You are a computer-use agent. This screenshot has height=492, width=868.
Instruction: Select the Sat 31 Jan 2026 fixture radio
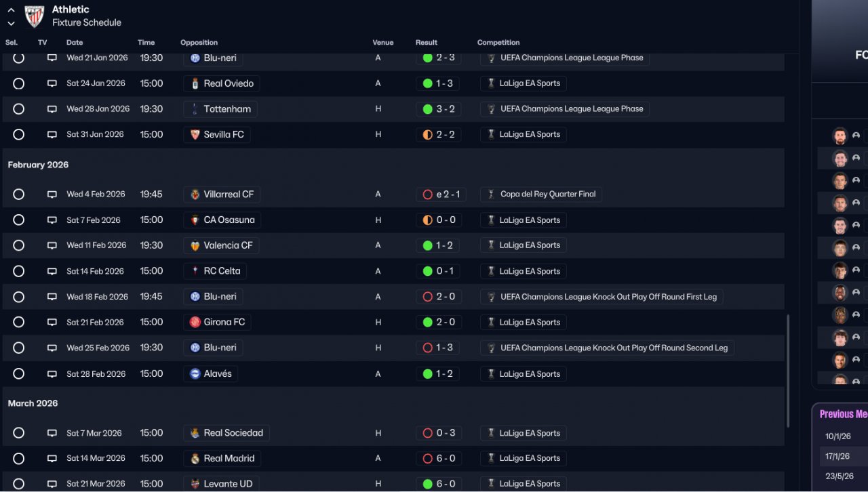pyautogui.click(x=18, y=135)
